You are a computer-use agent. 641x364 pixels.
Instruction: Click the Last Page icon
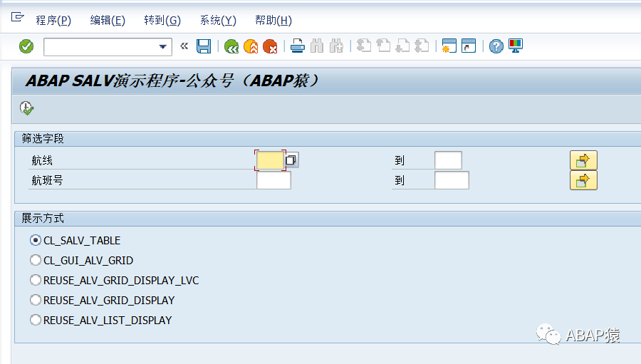click(x=422, y=46)
